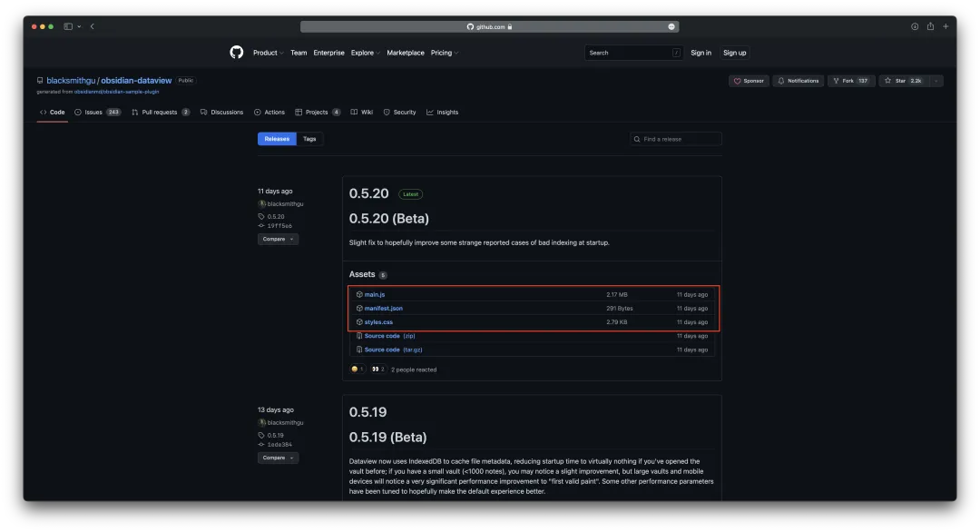Expand the Safari sidebar dropdown chevron
980x532 pixels.
click(79, 27)
